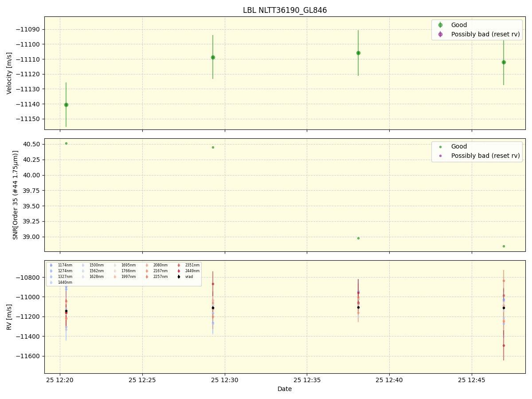This screenshot has width=532, height=399.
Task: Click the 1274nm legend marker
Action: (x=51, y=271)
